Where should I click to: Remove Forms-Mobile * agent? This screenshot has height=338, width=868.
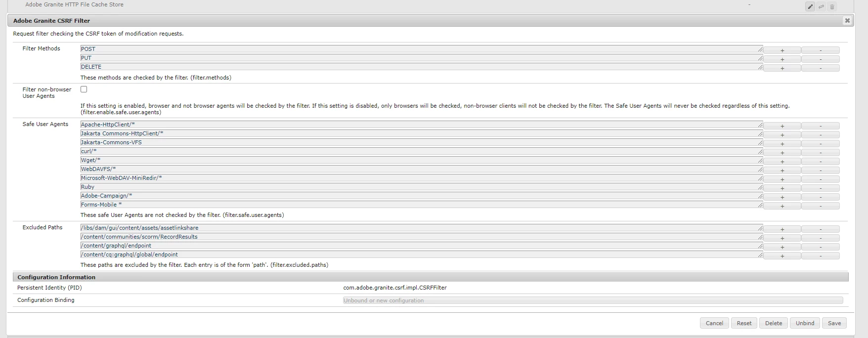point(821,206)
